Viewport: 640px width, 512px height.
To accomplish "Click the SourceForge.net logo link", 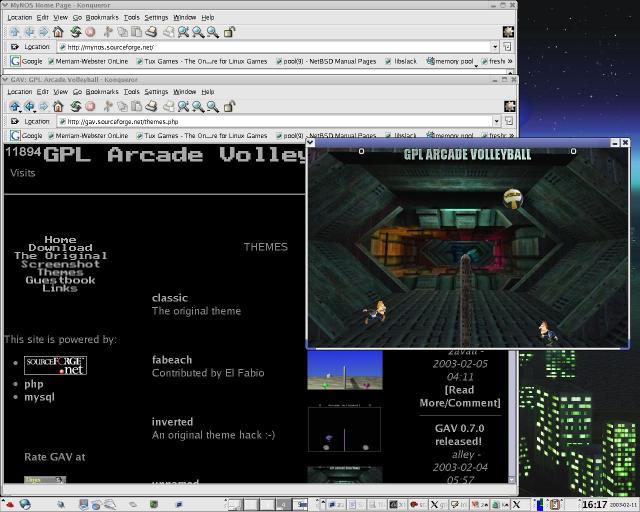I will pos(56,365).
